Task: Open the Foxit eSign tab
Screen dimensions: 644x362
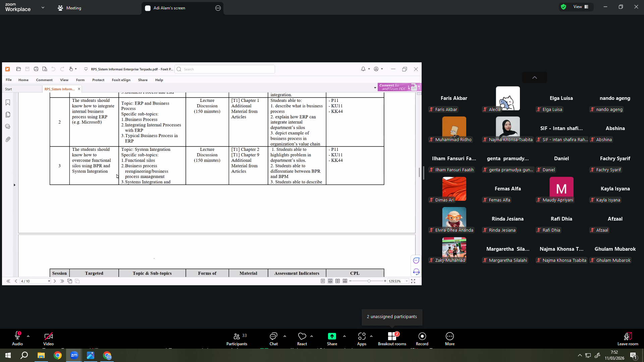Action: (121, 80)
